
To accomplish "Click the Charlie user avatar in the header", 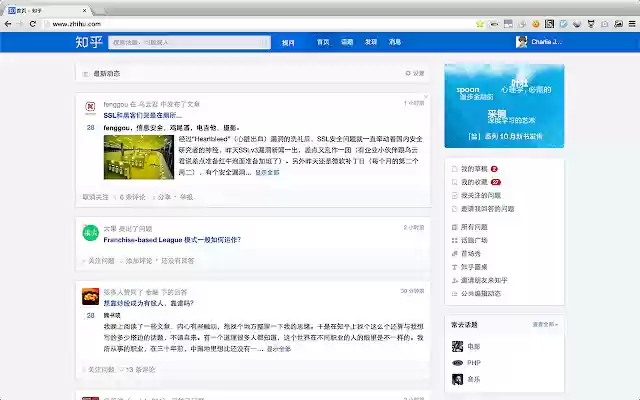I will pos(521,42).
